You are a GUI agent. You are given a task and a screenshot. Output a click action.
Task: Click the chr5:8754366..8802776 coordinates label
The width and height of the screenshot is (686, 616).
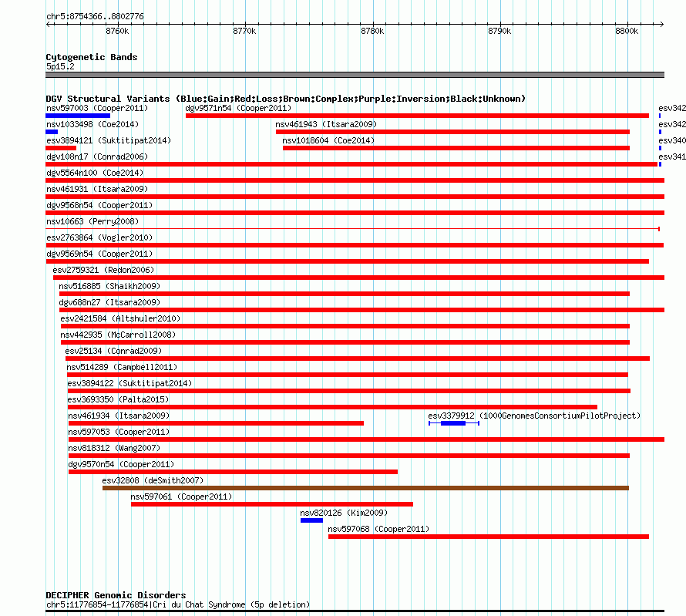95,16
